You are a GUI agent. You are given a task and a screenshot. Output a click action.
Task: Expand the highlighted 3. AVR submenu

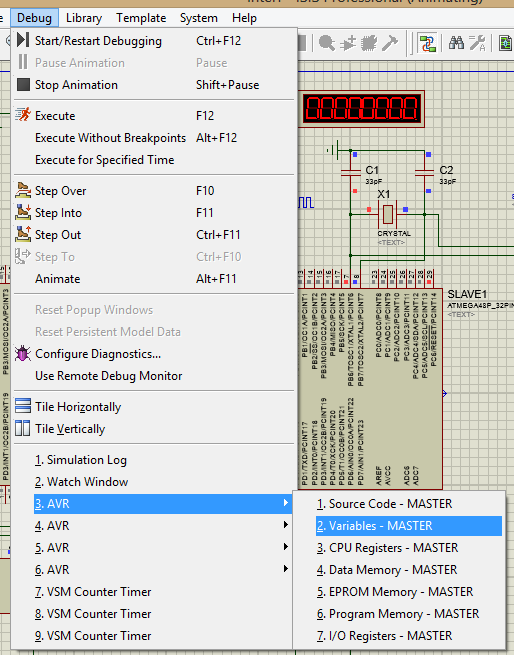click(162, 504)
